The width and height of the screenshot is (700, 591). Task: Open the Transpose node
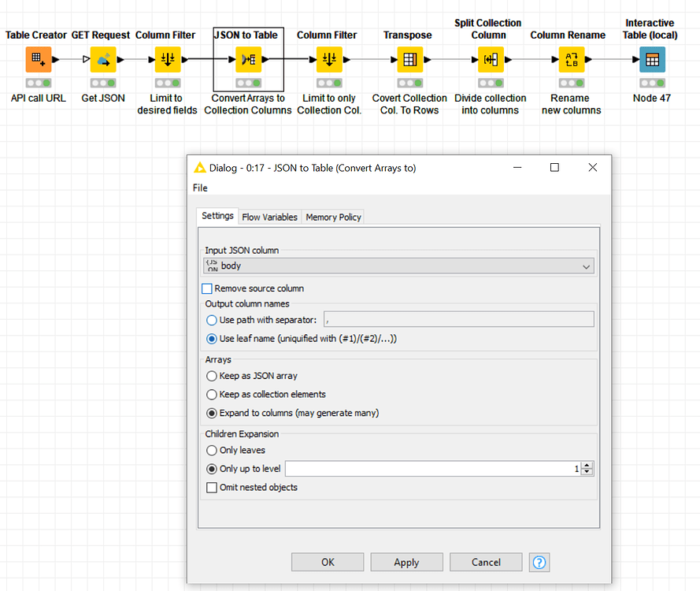tap(408, 59)
